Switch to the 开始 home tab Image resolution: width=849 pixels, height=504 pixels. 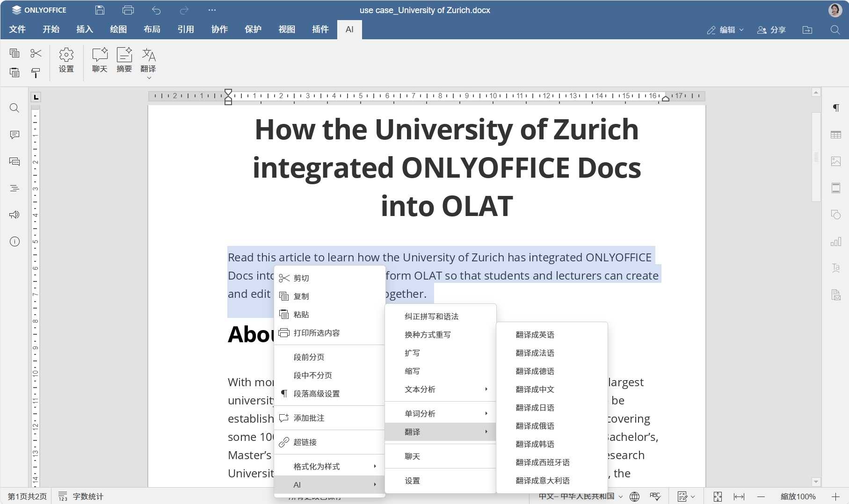click(x=51, y=29)
